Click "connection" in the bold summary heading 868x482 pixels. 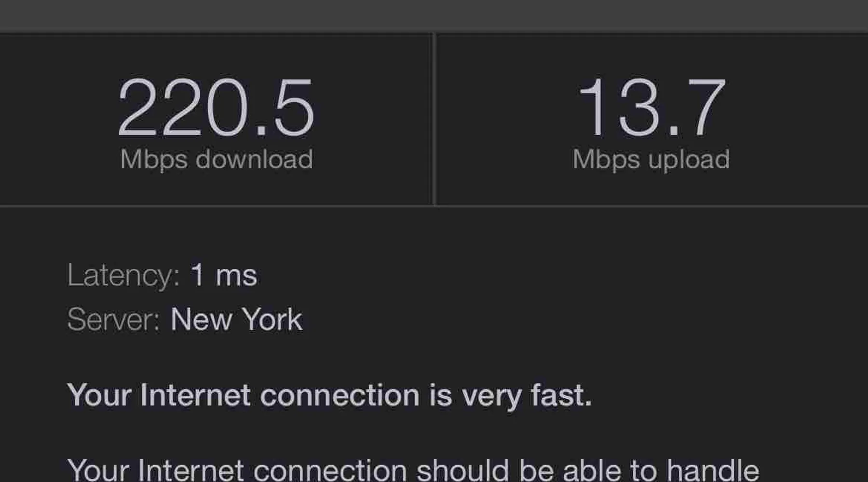tap(339, 395)
